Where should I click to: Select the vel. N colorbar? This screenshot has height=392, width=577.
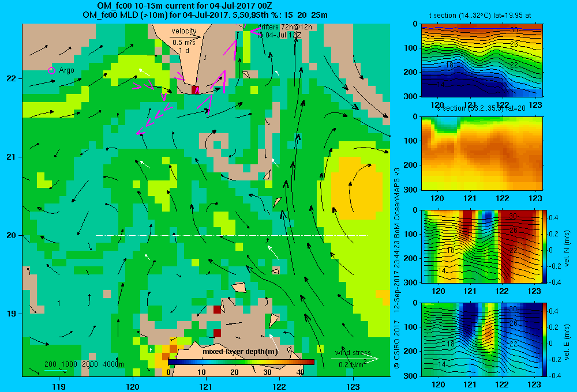point(545,246)
